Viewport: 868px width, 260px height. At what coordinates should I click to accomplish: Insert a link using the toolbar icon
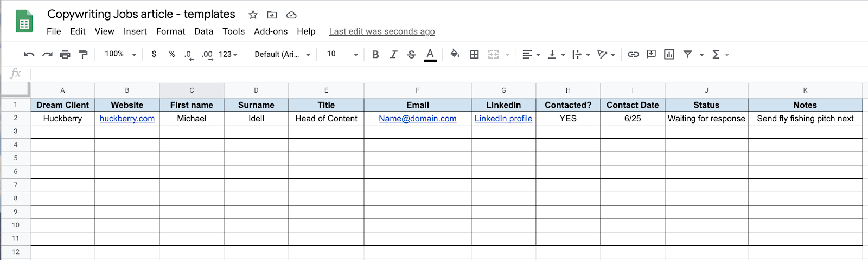pyautogui.click(x=633, y=54)
